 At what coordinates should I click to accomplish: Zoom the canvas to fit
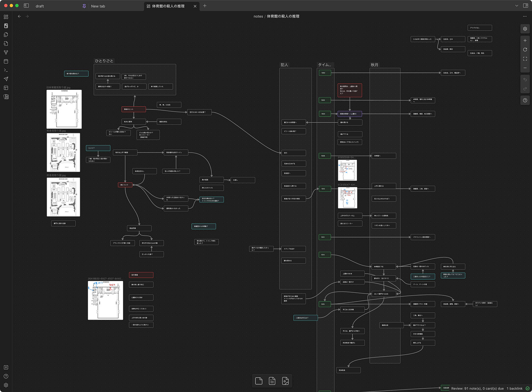(525, 59)
